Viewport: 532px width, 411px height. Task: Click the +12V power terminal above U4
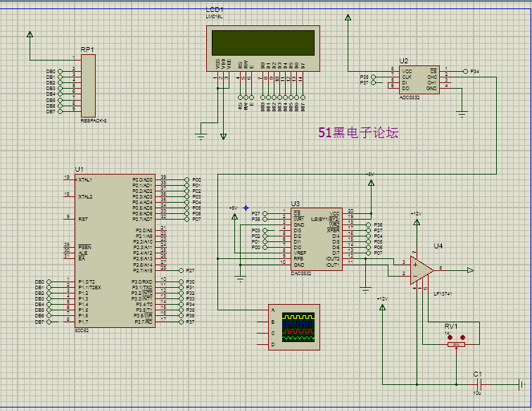click(x=417, y=222)
